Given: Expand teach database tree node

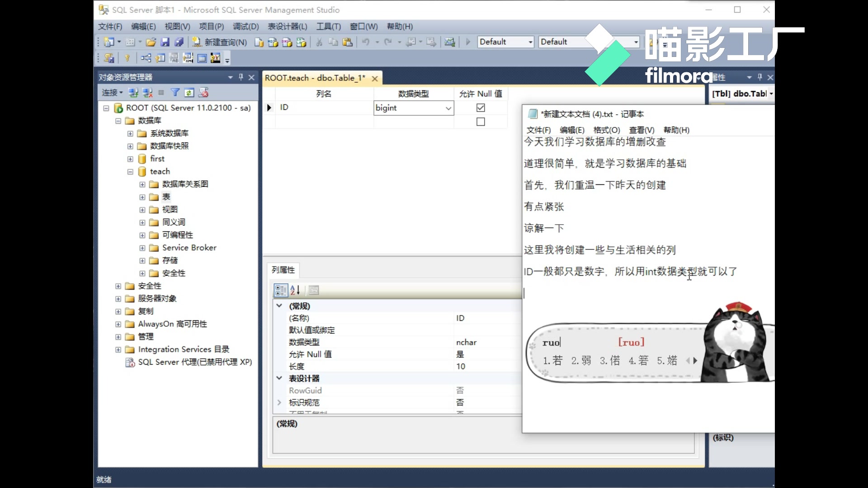Looking at the screenshot, I should pyautogui.click(x=131, y=171).
